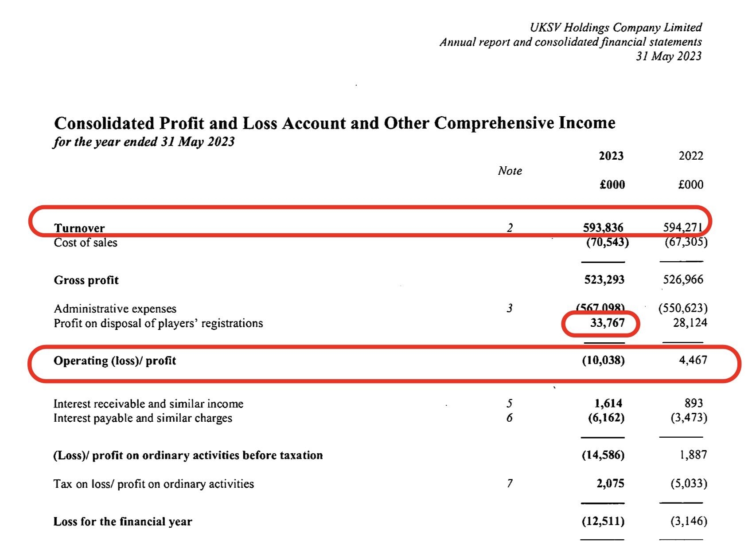Image resolution: width=756 pixels, height=541 pixels.
Task: Click the 2023 column header
Action: point(611,156)
